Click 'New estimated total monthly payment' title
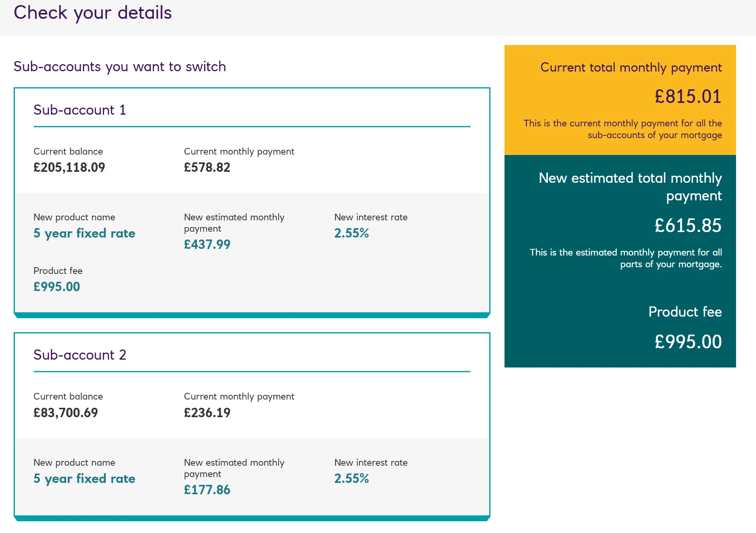Viewport: 756px width, 533px height. (630, 187)
